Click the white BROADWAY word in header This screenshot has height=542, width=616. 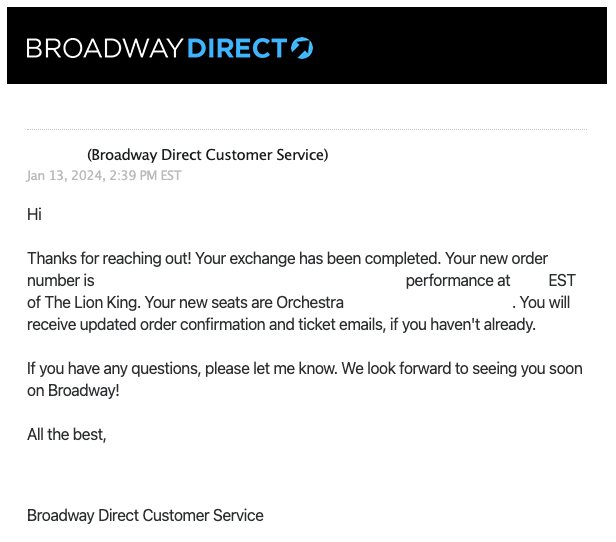(x=105, y=48)
